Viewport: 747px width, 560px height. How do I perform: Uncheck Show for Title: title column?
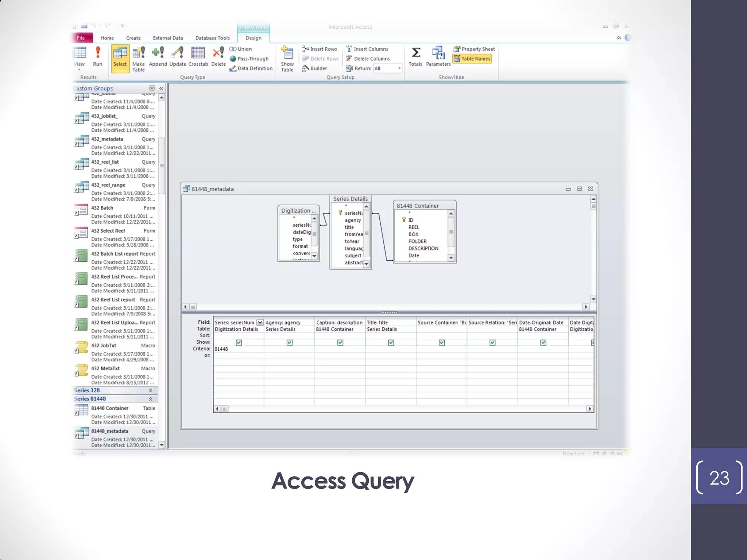pyautogui.click(x=391, y=342)
